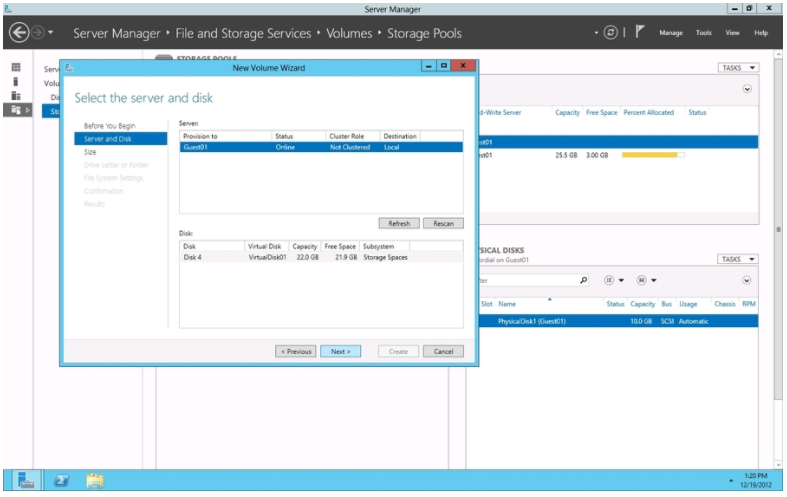The width and height of the screenshot is (787, 497).
Task: Click search magnifier in Physical Disks filter
Action: point(583,280)
